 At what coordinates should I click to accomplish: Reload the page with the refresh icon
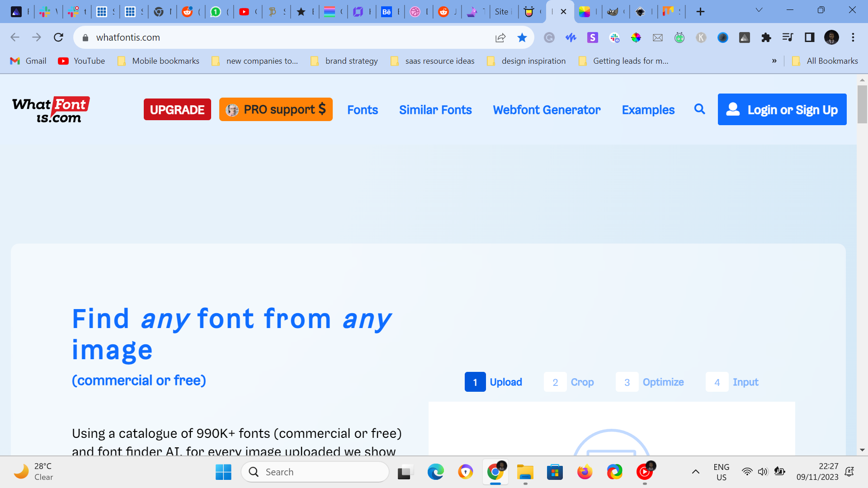[x=58, y=38]
